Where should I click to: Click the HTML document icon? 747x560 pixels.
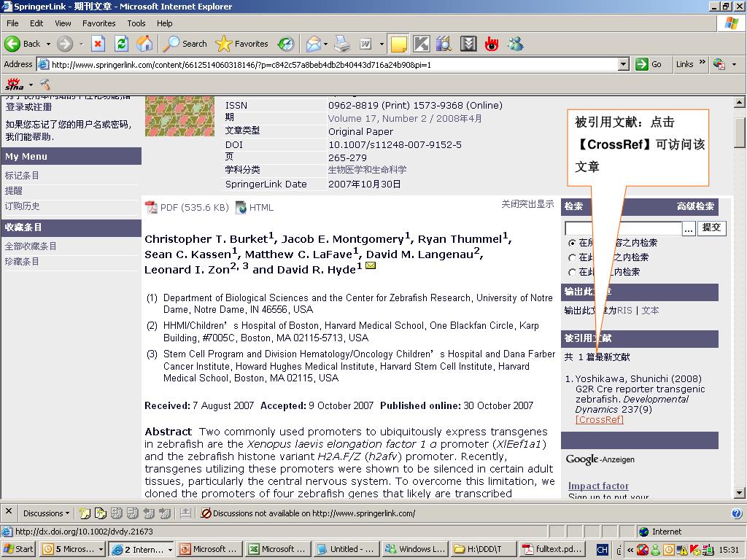coord(241,208)
